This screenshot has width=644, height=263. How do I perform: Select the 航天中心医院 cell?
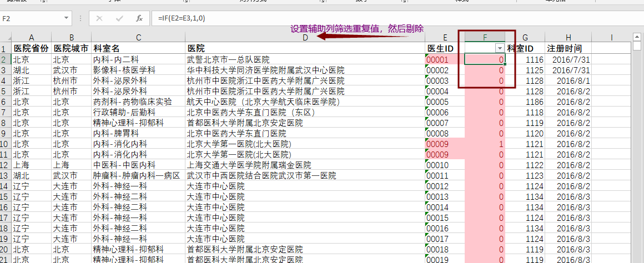(305, 102)
